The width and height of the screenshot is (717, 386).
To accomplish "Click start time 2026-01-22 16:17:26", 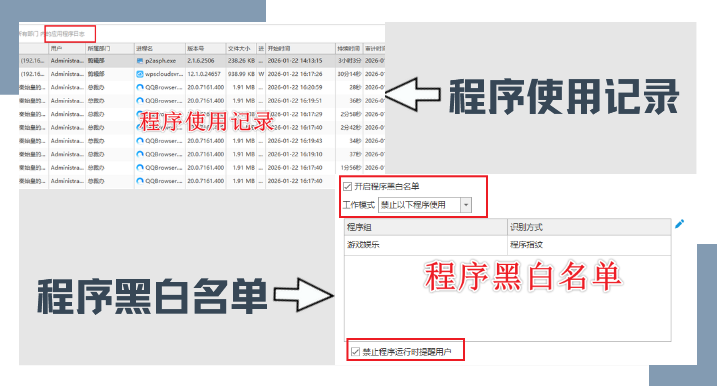I will coord(295,74).
